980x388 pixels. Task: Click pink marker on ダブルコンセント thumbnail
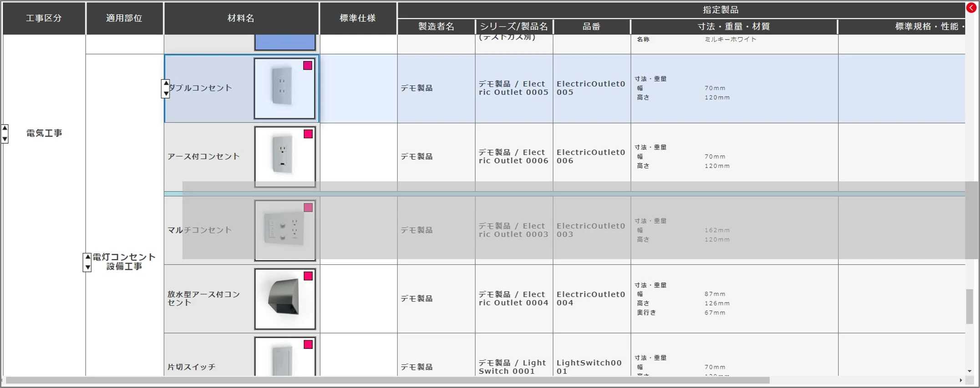(308, 66)
